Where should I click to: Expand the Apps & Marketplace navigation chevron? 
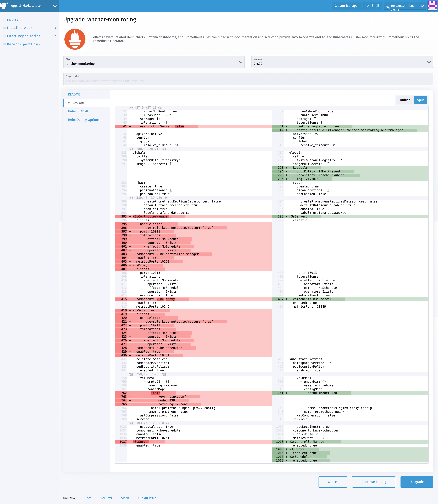point(55,6)
